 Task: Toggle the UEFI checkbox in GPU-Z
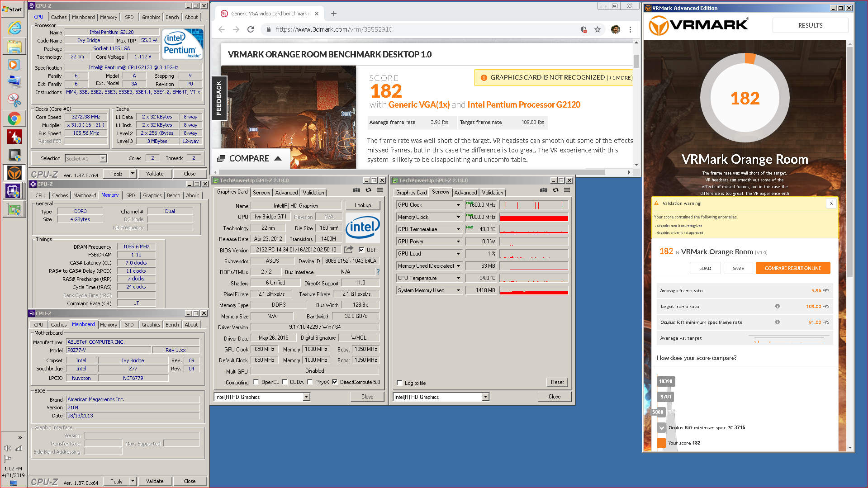361,250
